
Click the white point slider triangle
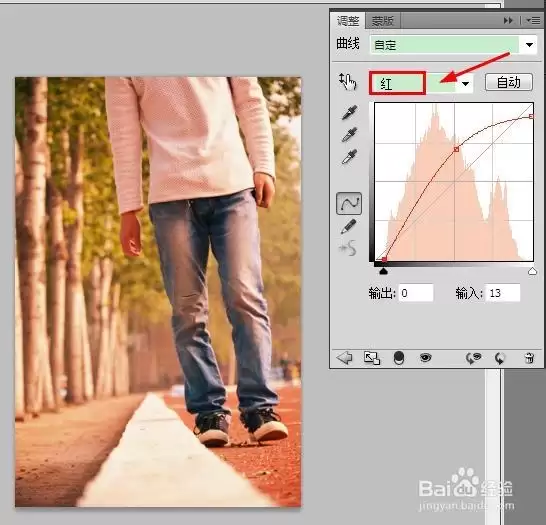pos(532,271)
